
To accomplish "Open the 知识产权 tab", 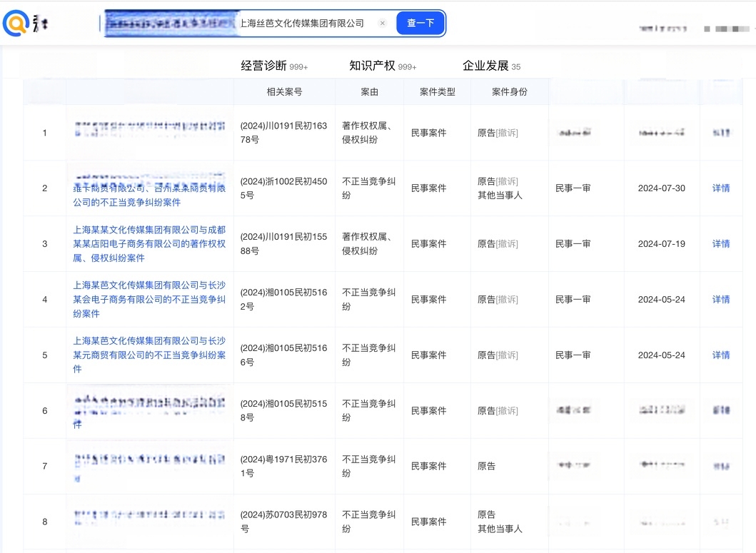I will [383, 66].
